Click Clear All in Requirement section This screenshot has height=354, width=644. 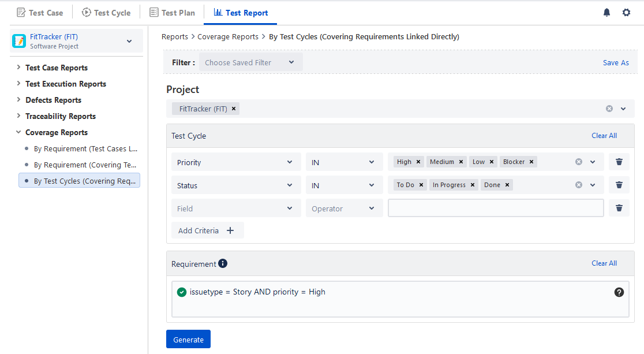604,263
